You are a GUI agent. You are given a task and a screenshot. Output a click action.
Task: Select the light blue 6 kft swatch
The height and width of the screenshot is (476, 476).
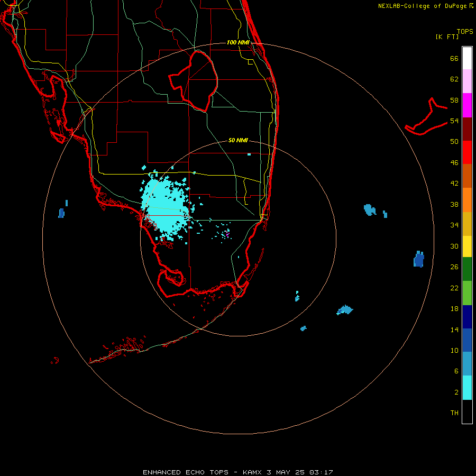[x=467, y=364]
